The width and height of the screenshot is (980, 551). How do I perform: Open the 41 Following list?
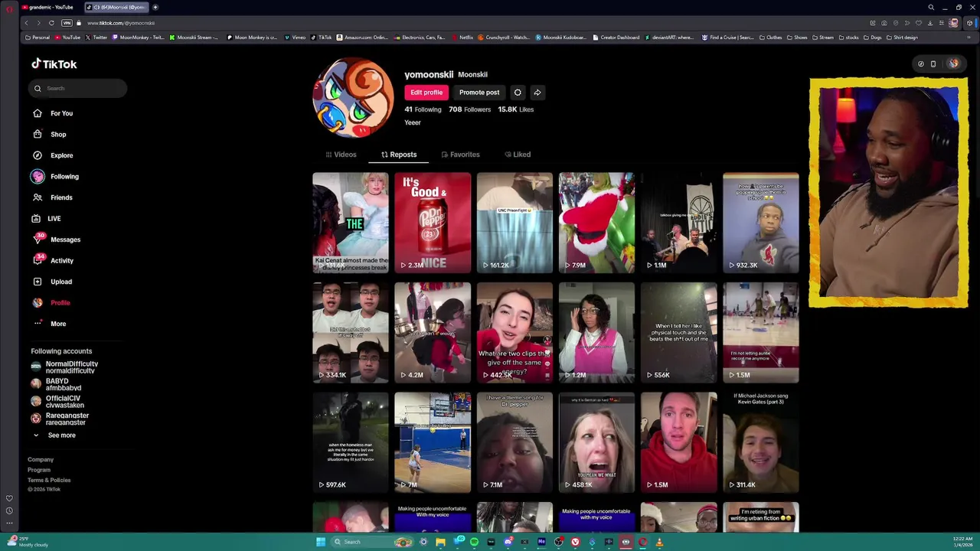click(423, 109)
